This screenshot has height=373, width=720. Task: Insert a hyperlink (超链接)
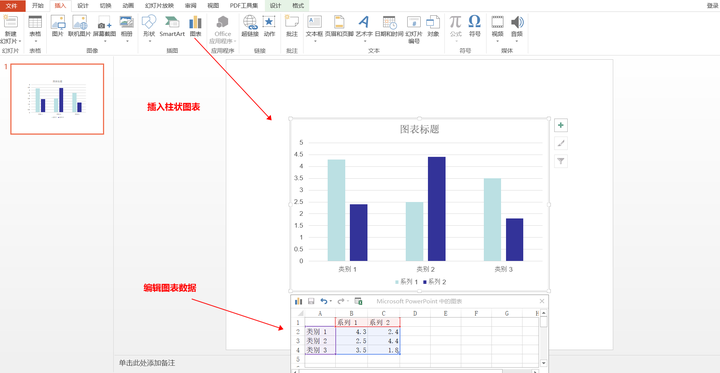pos(250,27)
